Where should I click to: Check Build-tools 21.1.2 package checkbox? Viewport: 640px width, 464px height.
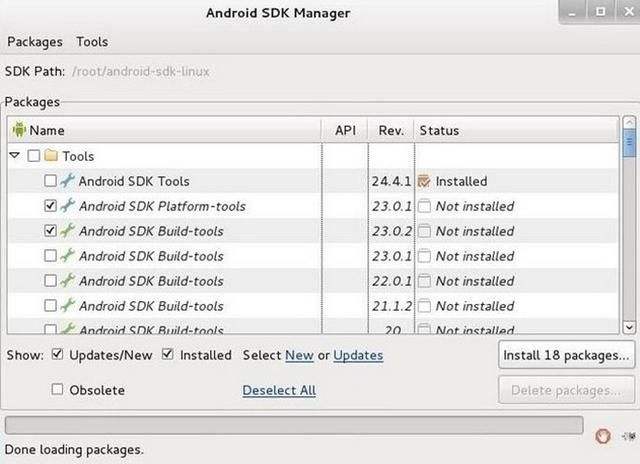pyautogui.click(x=50, y=305)
